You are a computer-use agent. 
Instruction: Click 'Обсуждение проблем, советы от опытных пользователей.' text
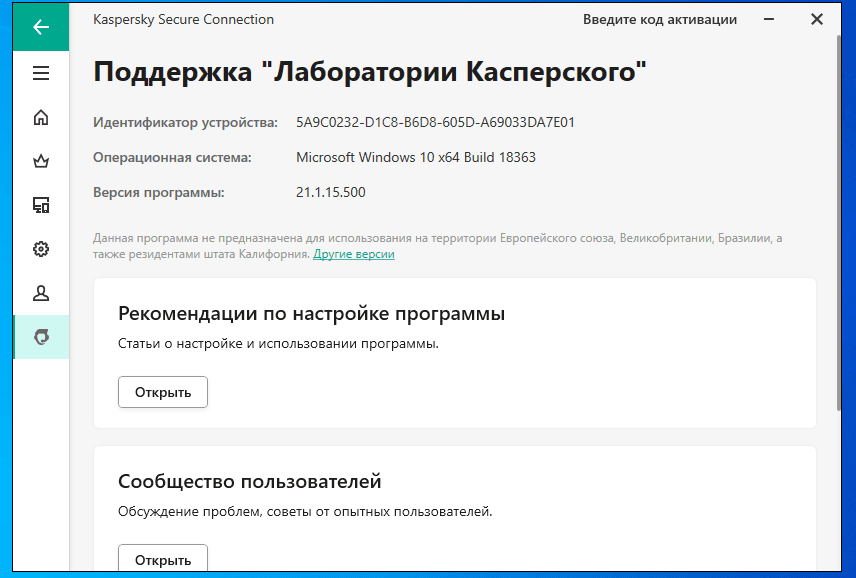point(305,512)
